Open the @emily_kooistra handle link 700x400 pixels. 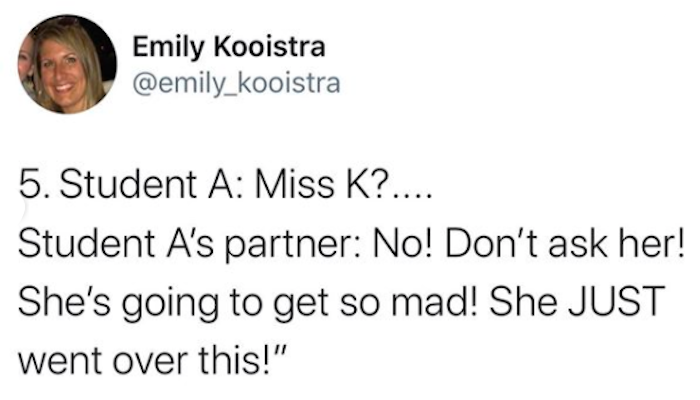[236, 83]
